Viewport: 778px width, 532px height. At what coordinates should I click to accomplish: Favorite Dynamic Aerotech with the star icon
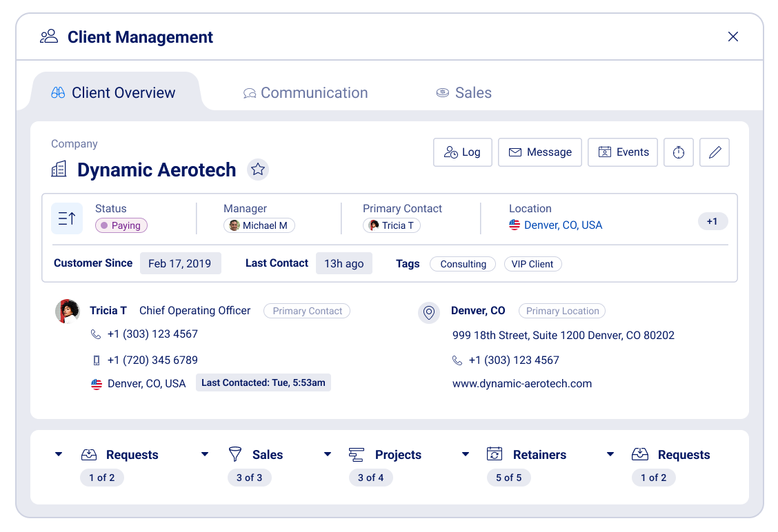(258, 170)
